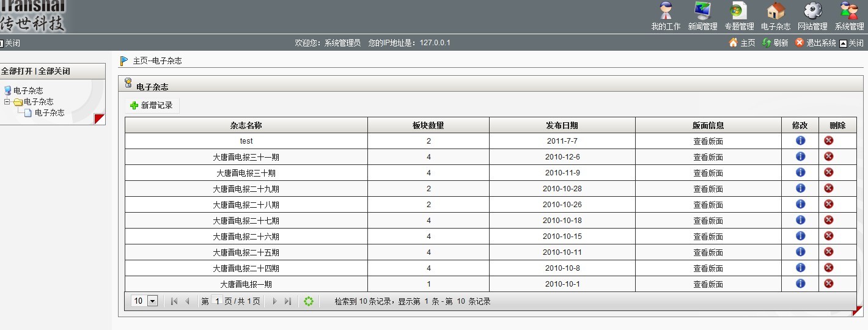Open 专题管理 module
This screenshot has width=868, height=330.
(739, 16)
